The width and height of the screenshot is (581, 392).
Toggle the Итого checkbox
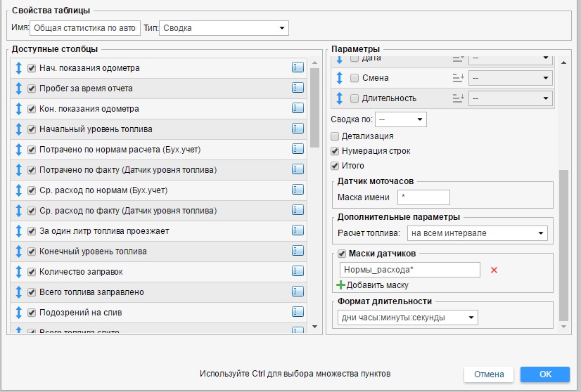pos(335,166)
